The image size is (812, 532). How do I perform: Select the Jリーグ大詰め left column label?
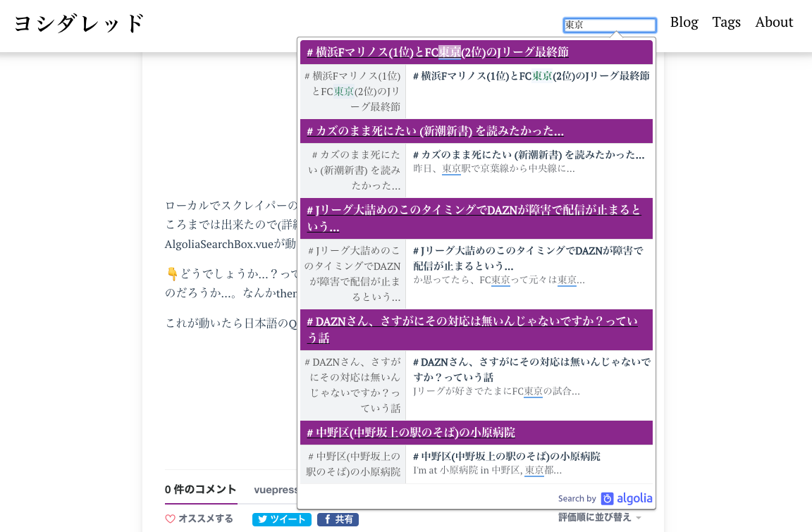[x=353, y=274]
